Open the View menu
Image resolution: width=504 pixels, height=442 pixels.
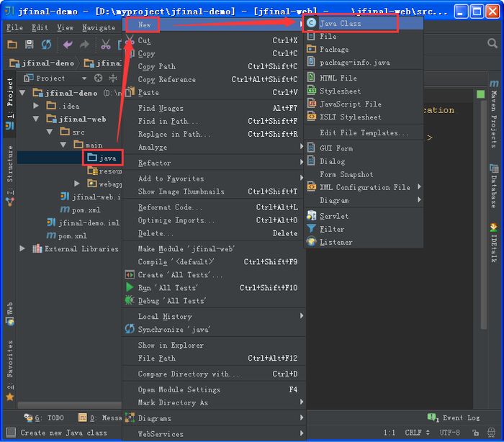tap(66, 27)
